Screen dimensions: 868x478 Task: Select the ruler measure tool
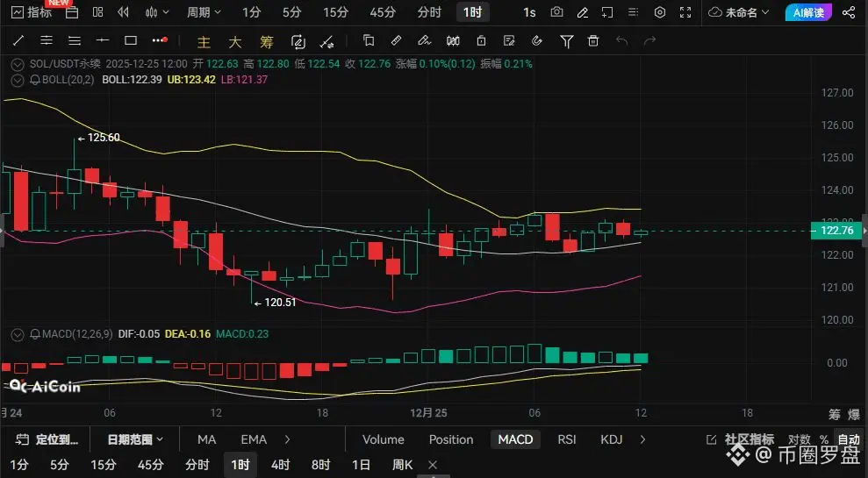pyautogui.click(x=397, y=40)
